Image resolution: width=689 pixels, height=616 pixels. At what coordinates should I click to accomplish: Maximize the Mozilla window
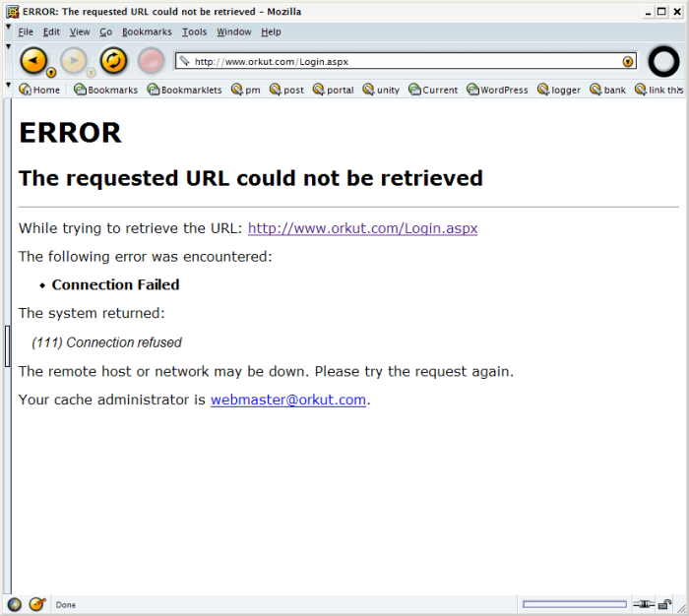661,12
